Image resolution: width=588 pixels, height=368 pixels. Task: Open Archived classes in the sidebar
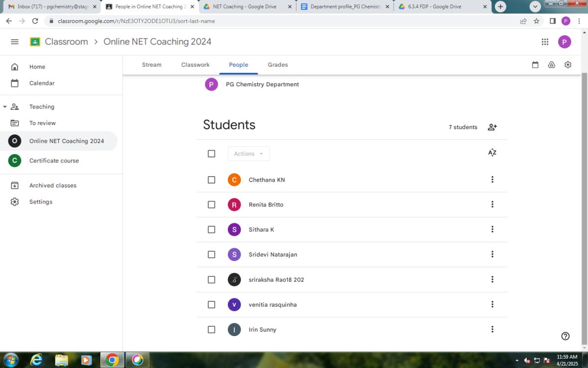(52, 185)
